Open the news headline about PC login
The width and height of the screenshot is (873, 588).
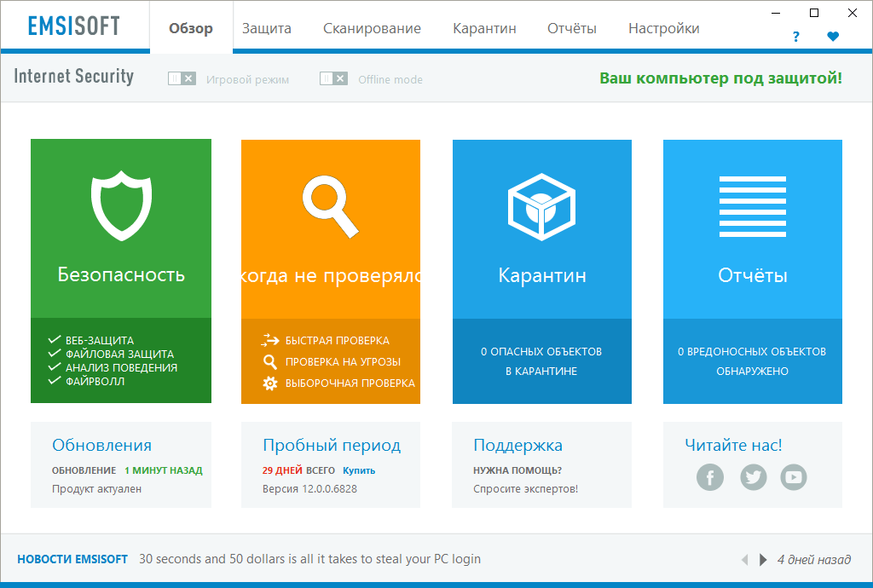click(309, 559)
